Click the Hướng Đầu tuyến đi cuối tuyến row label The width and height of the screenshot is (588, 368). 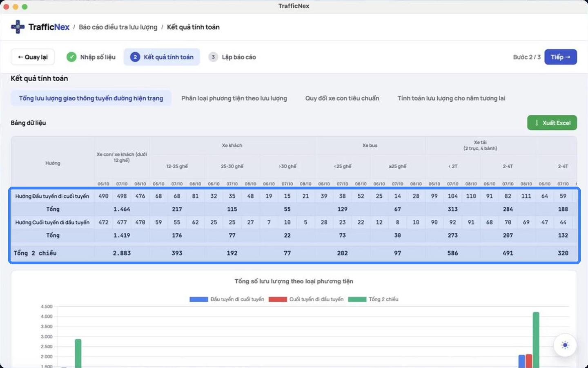click(x=52, y=196)
